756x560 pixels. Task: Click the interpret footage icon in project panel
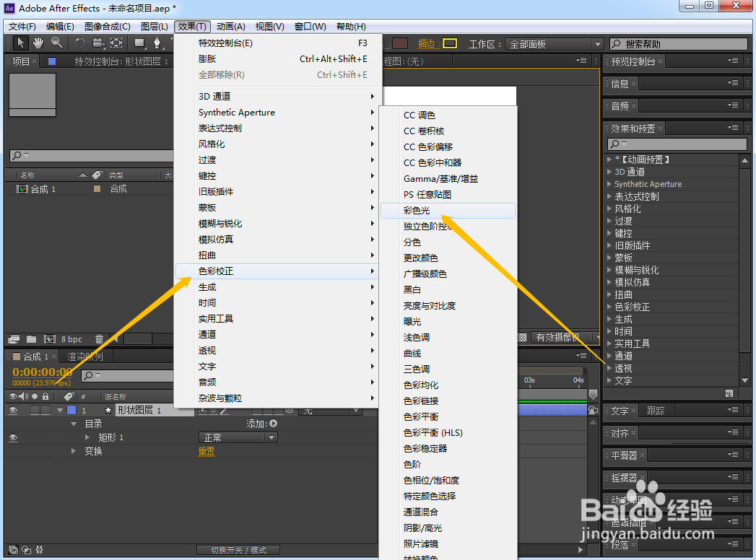pos(14,339)
